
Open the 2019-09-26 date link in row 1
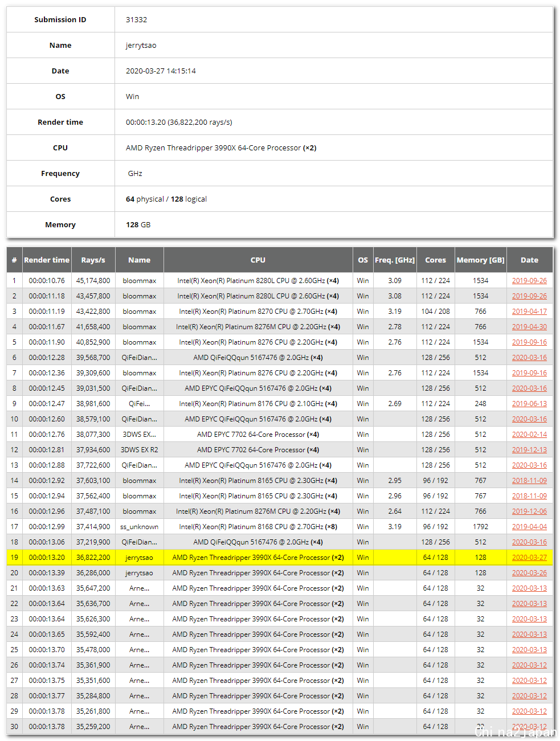529,281
